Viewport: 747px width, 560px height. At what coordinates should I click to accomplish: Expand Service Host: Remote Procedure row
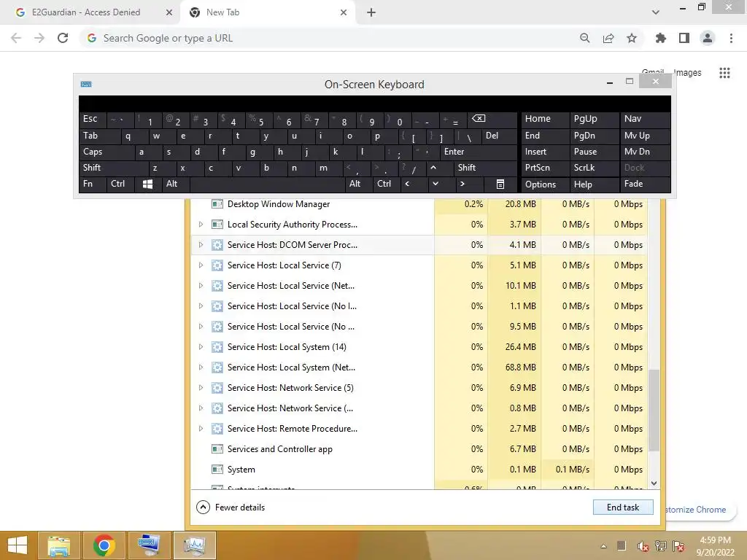(201, 429)
